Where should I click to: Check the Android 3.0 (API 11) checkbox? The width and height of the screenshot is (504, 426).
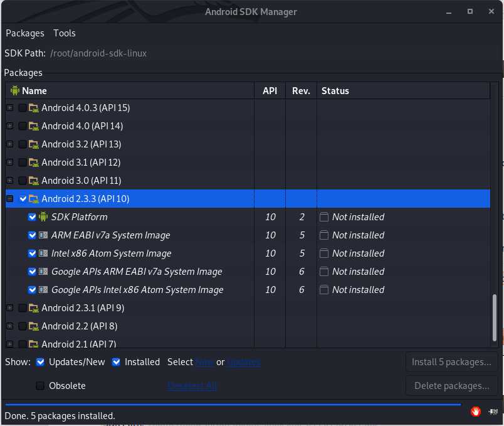(23, 181)
